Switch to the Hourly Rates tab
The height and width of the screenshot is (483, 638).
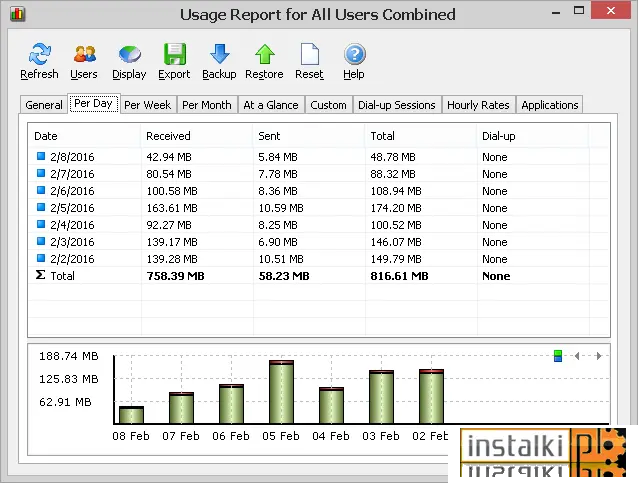tap(478, 105)
